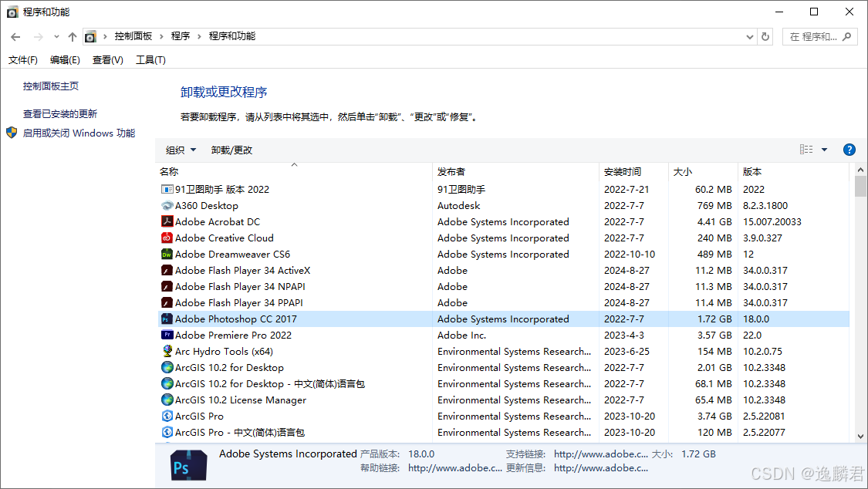The height and width of the screenshot is (489, 868).
Task: Click the Photoshop CC 2017 row icon
Action: [x=167, y=319]
